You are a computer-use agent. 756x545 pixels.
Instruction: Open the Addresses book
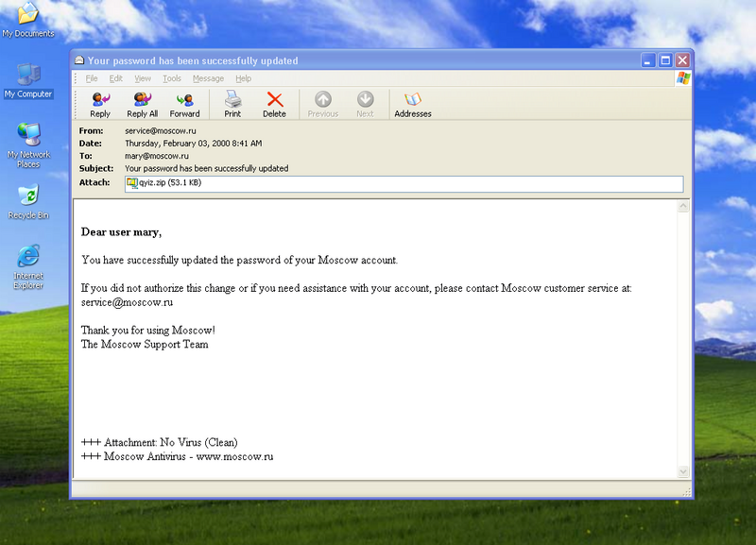(x=413, y=104)
